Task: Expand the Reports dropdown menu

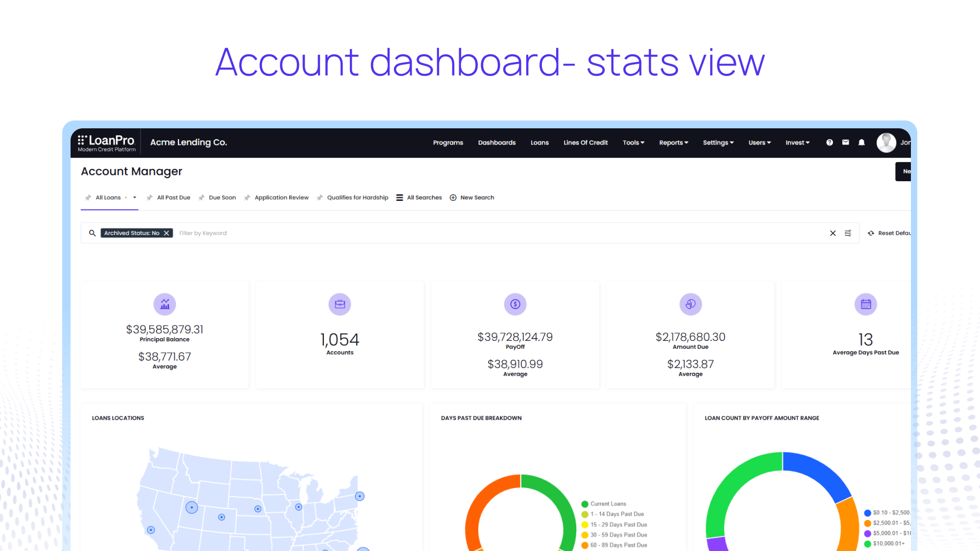Action: click(673, 143)
